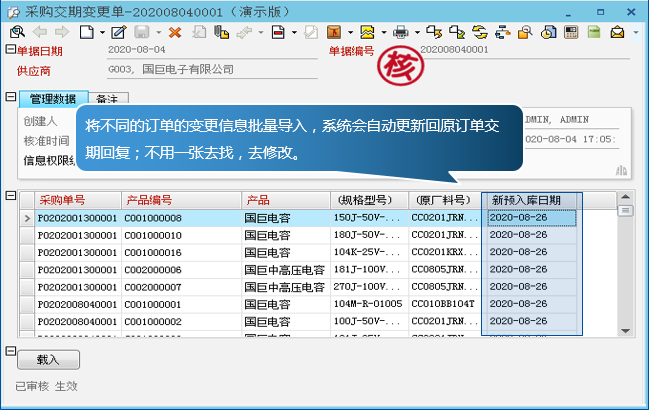Viewport: 649px width, 410px height.
Task: Collapse the 单据日期 header section
Action: pyautogui.click(x=10, y=50)
